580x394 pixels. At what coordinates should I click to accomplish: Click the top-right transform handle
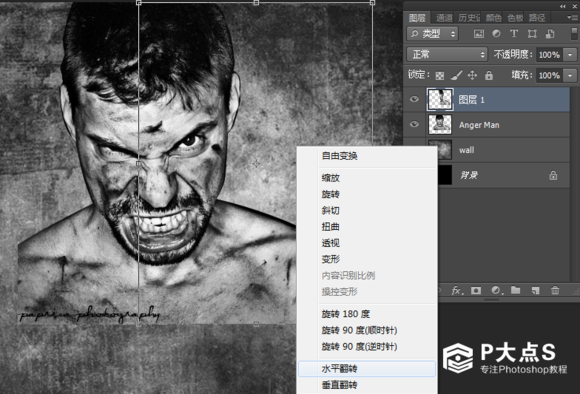pos(372,3)
